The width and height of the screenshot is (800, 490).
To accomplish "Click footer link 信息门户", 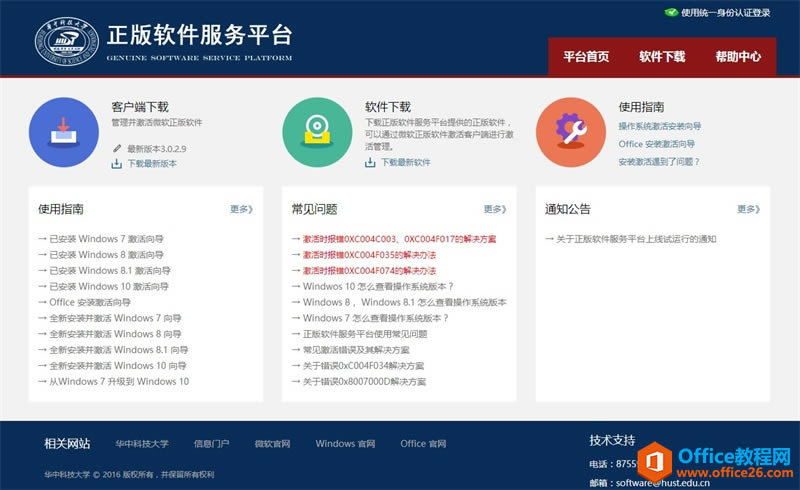I will coord(211,444).
